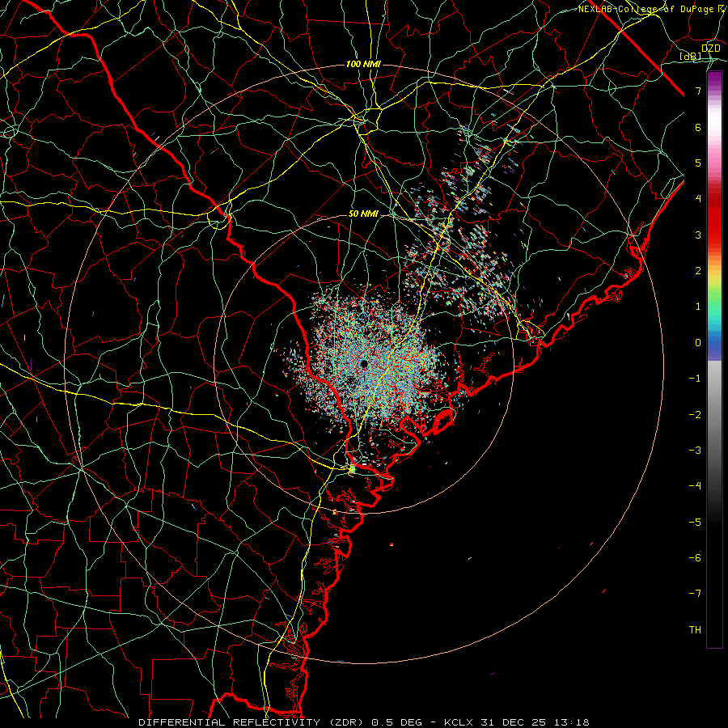This screenshot has width=728, height=728.
Task: Click the 31 DEC 25 13:18 timestamp
Action: coord(535,722)
